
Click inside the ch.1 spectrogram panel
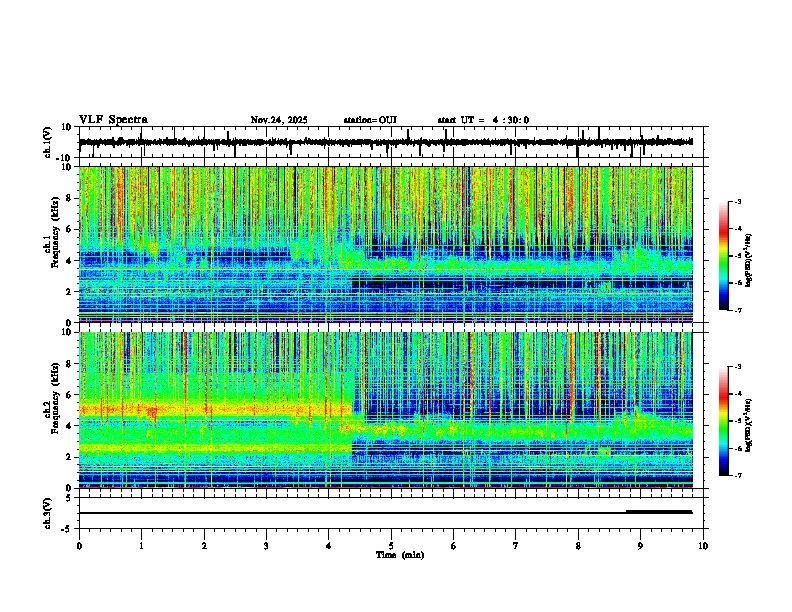click(386, 244)
